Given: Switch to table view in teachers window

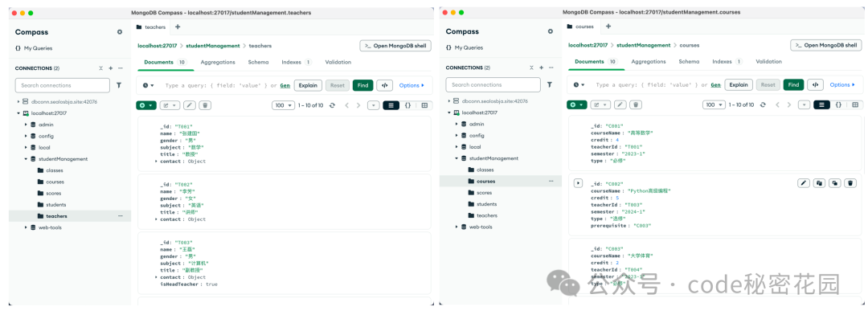Looking at the screenshot, I should click(x=424, y=105).
